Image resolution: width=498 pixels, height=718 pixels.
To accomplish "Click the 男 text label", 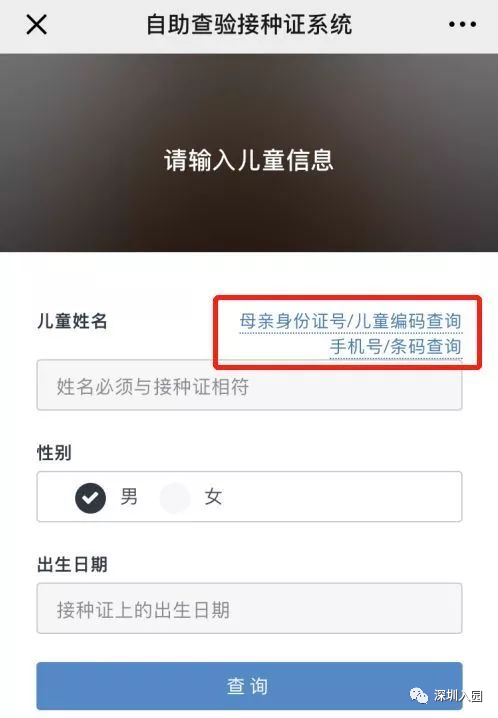I will pyautogui.click(x=129, y=497).
